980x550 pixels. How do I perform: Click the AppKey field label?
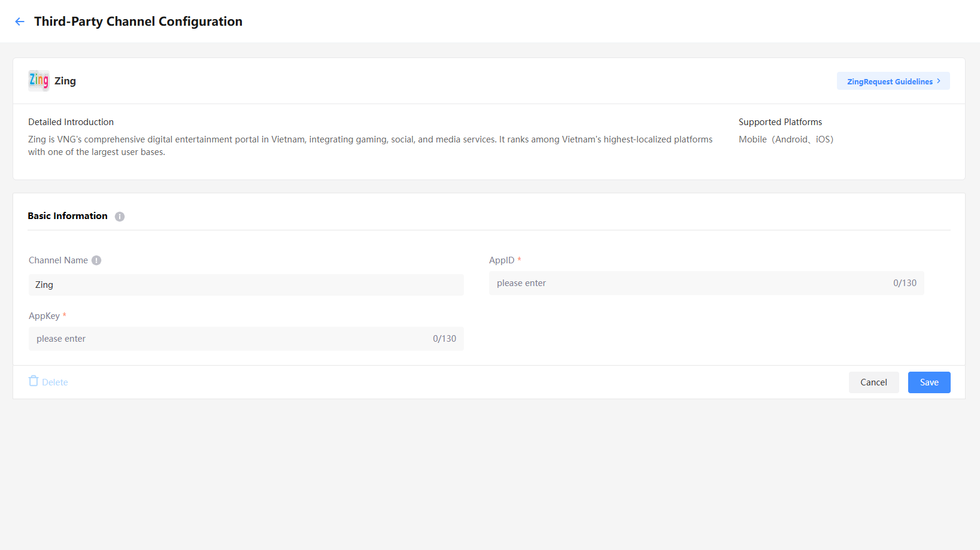(44, 316)
